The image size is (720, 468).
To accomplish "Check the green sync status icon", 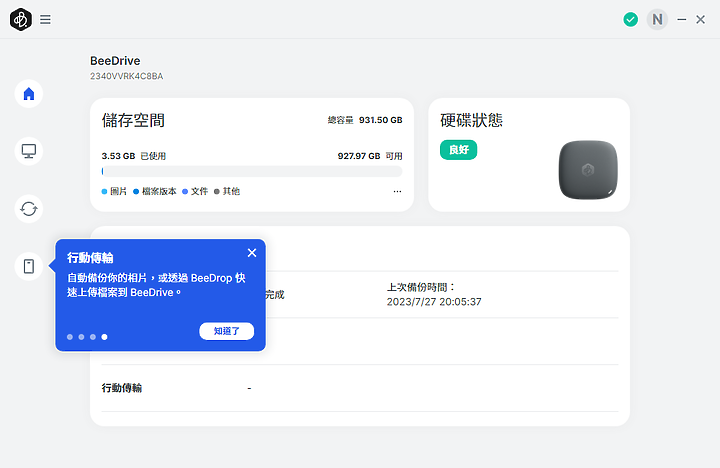I will pyautogui.click(x=630, y=19).
